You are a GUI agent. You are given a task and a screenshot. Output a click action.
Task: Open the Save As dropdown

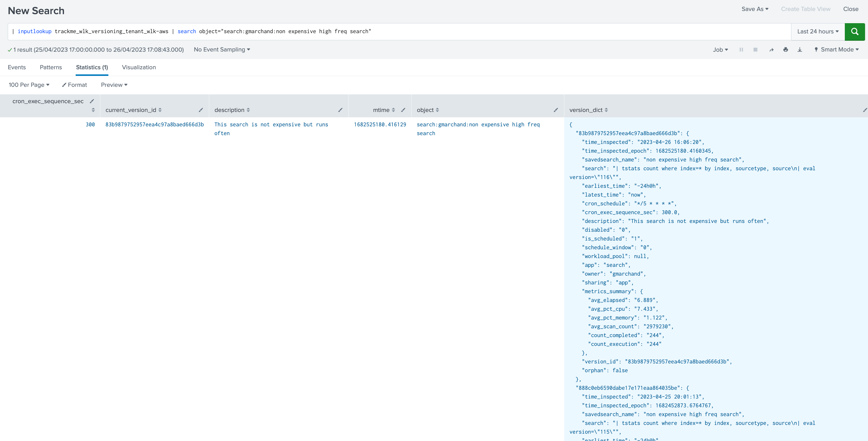(x=755, y=9)
